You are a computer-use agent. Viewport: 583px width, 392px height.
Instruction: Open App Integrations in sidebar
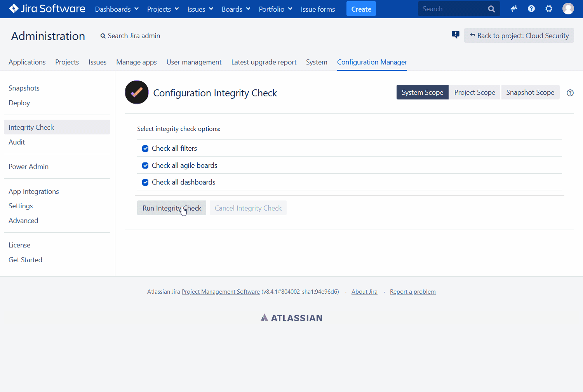click(34, 192)
